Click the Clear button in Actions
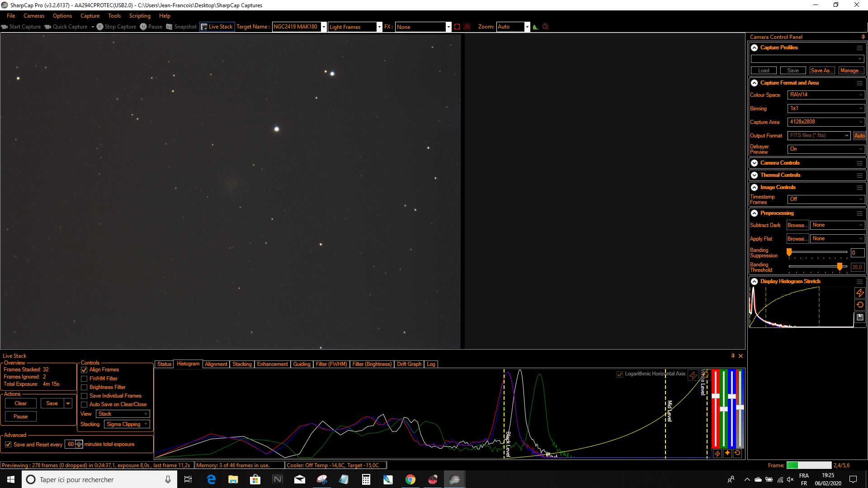The width and height of the screenshot is (868, 488). pyautogui.click(x=21, y=403)
